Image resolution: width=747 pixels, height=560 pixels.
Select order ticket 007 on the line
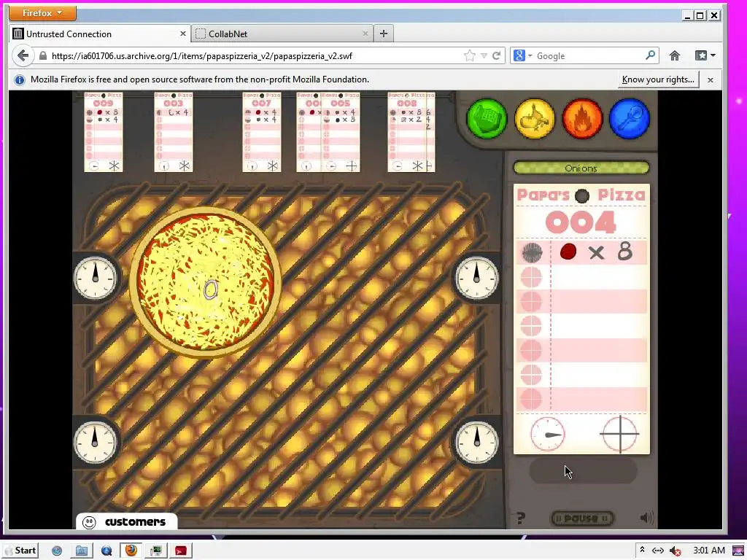click(x=262, y=132)
